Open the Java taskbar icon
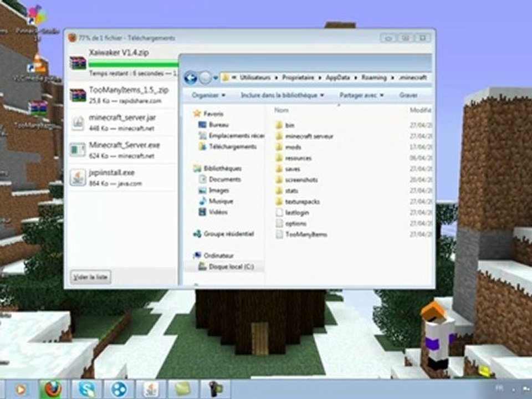Screen dimensions: 532x399 click(150, 389)
